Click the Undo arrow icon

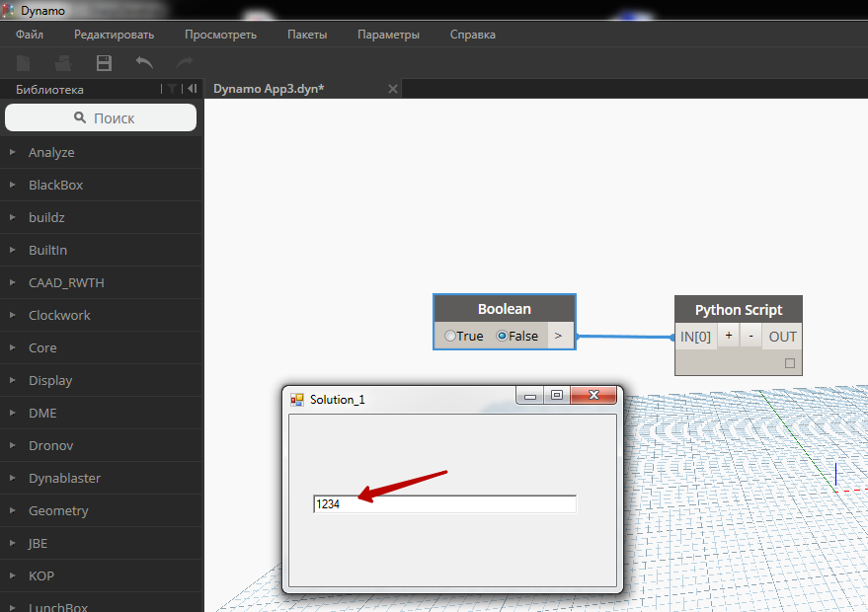144,63
